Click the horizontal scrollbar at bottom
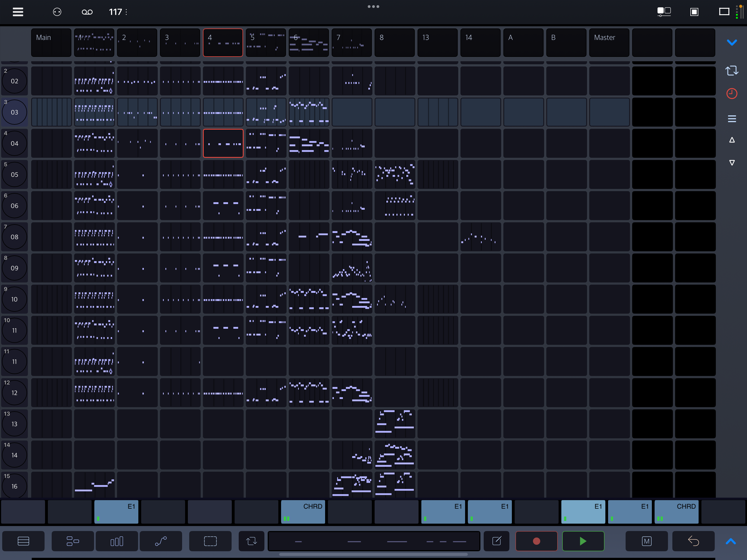This screenshot has width=747, height=560. 373,554
